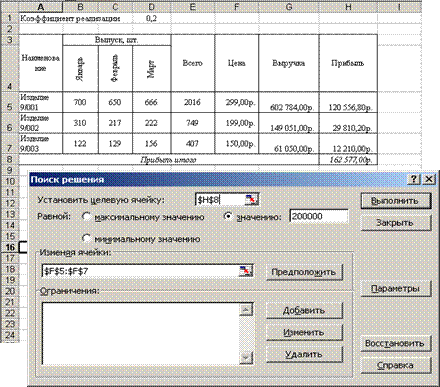Click cell with value 749
Screen dimensions: 440x387
point(193,123)
